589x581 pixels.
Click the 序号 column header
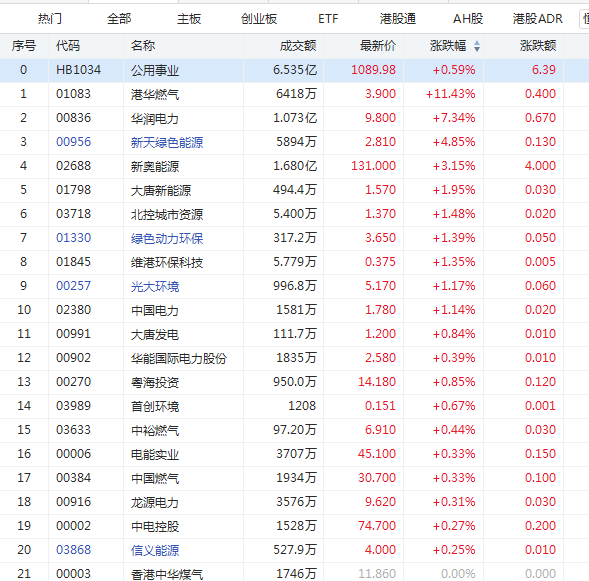pyautogui.click(x=24, y=46)
